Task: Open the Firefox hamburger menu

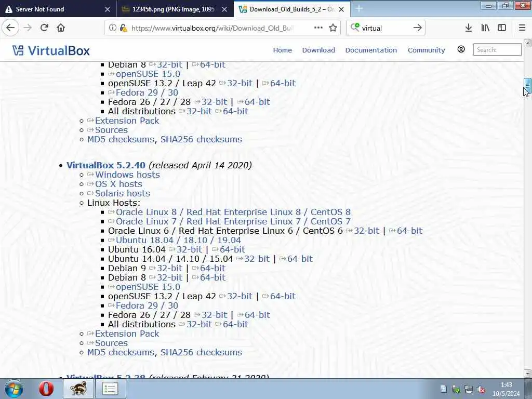Action: 522,28
